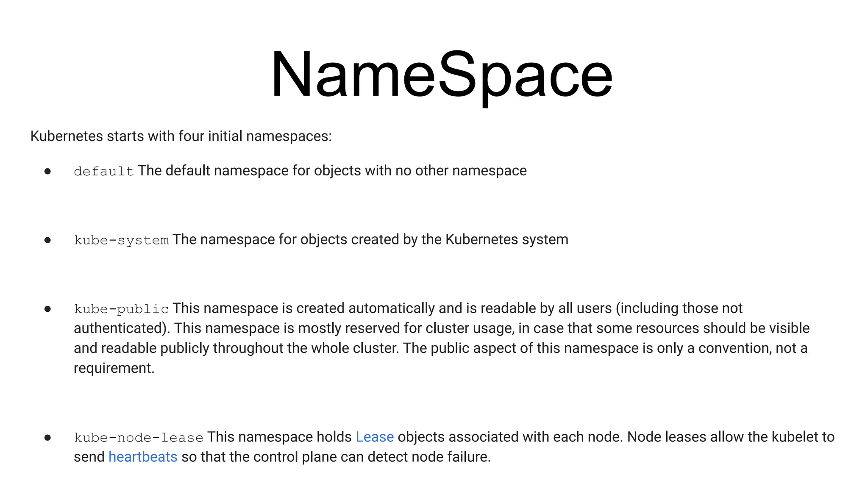Click the word 'requirement.' in kube-public bullet
The height and width of the screenshot is (488, 868).
(114, 368)
